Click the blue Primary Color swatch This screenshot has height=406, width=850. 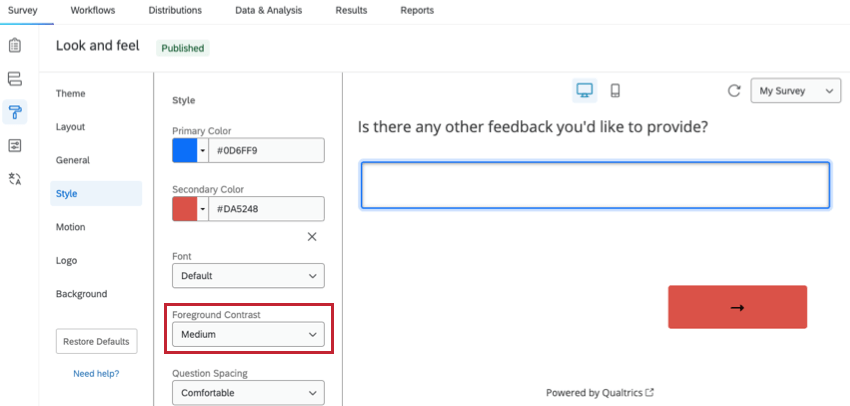pos(185,150)
